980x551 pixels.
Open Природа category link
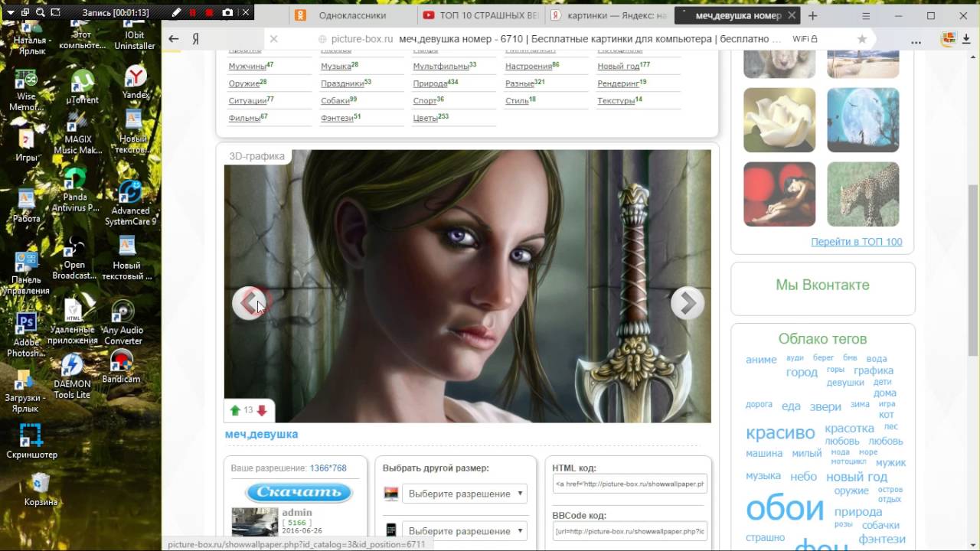click(430, 83)
